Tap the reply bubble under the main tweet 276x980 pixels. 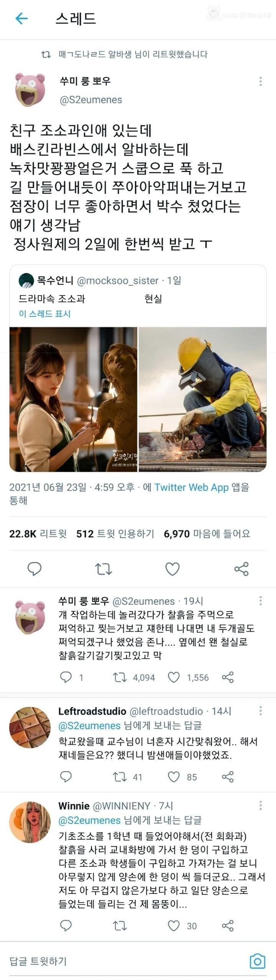pos(34,568)
